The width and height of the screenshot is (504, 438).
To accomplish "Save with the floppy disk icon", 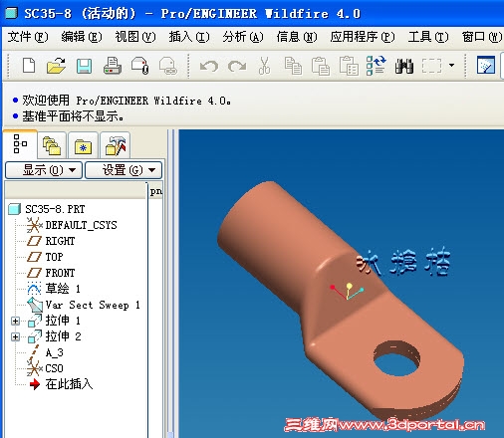I will click(84, 66).
